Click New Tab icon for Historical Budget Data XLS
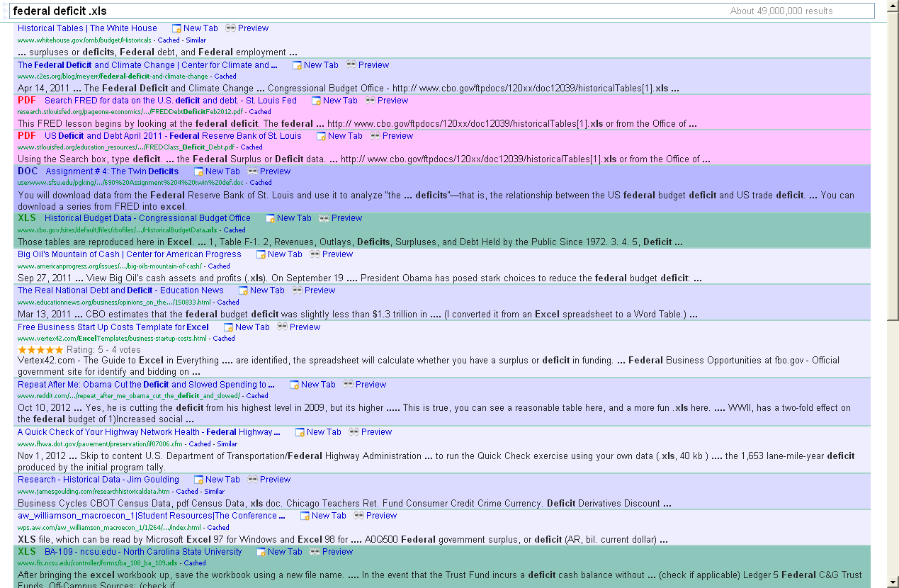Viewport: 899px width, 588px height. 271,218
